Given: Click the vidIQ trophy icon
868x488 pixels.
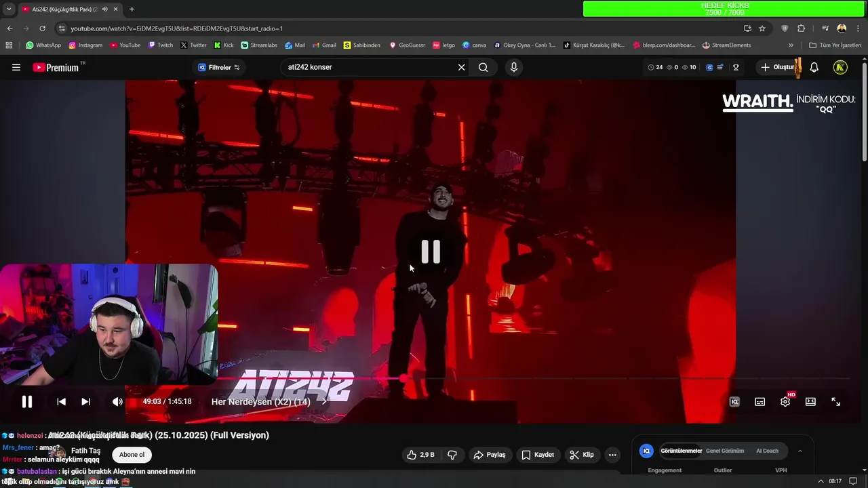Looking at the screenshot, I should [735, 67].
